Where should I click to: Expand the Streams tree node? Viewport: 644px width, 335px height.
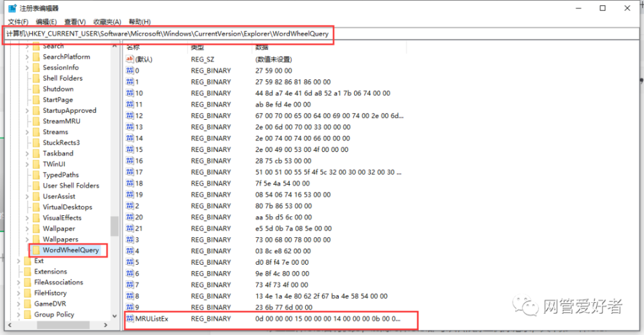pos(27,132)
